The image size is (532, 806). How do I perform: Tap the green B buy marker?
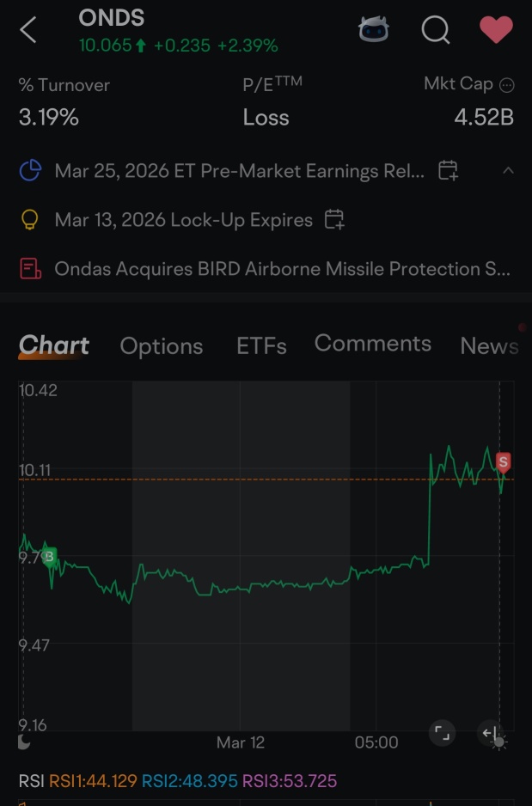click(49, 557)
